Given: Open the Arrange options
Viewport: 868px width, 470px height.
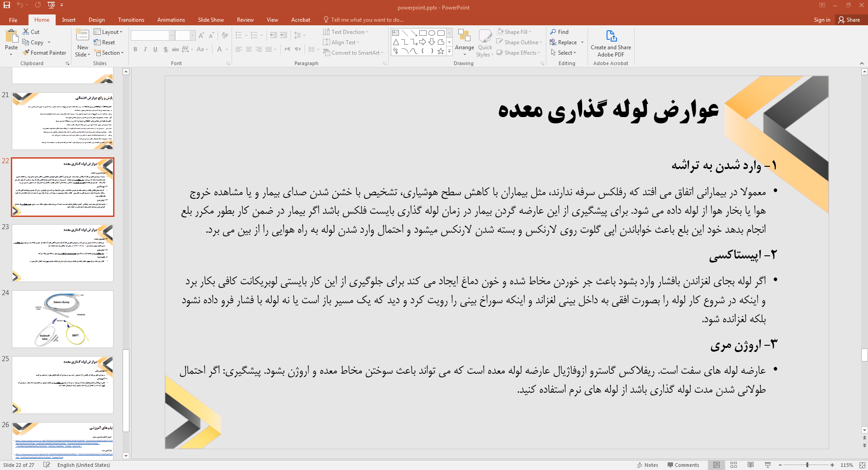Looking at the screenshot, I should click(x=465, y=42).
